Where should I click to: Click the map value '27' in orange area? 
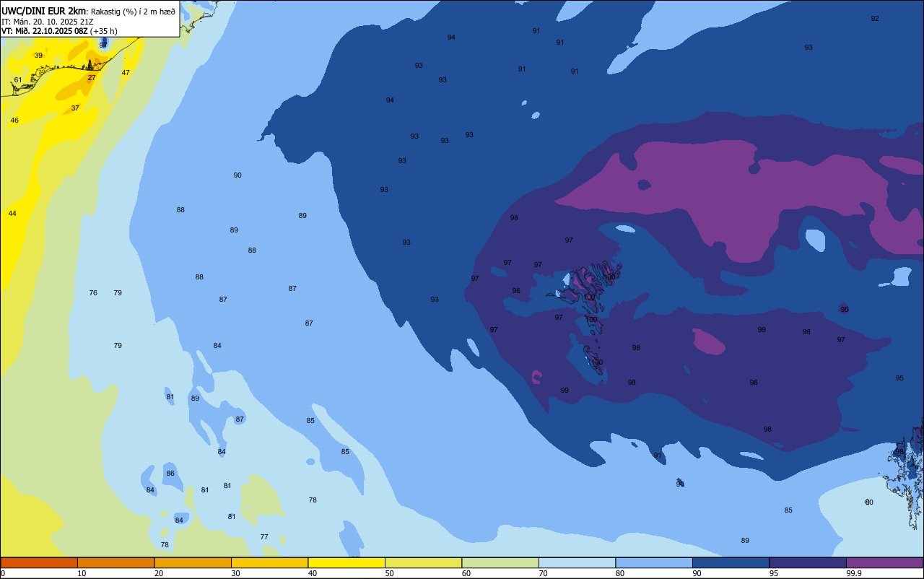pos(92,78)
